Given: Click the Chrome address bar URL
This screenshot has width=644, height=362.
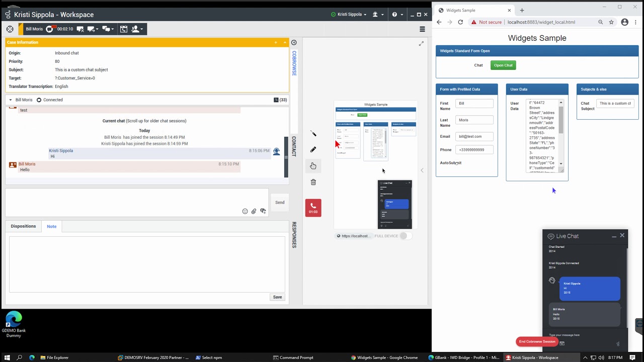Looking at the screenshot, I should (541, 22).
